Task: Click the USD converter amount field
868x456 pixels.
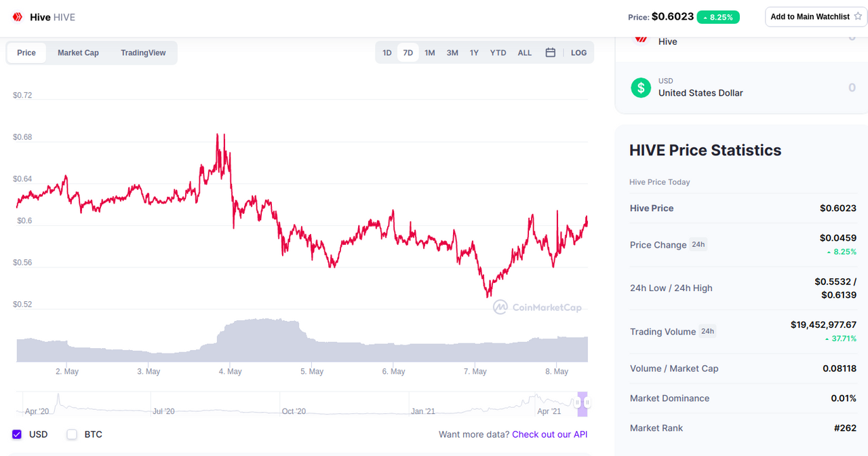Action: pos(852,88)
